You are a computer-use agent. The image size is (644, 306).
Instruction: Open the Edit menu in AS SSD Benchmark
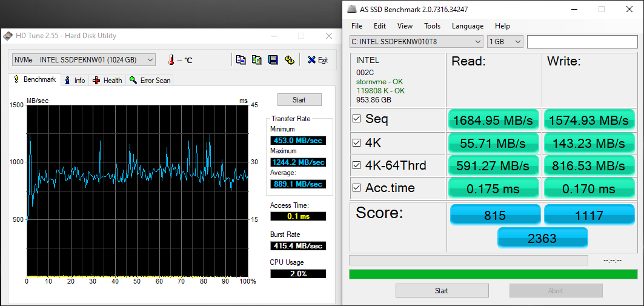[380, 26]
